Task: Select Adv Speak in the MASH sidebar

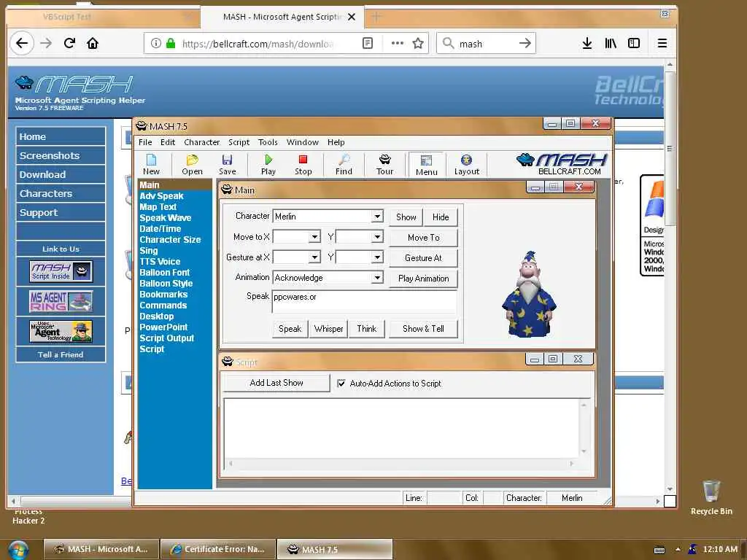Action: click(161, 195)
